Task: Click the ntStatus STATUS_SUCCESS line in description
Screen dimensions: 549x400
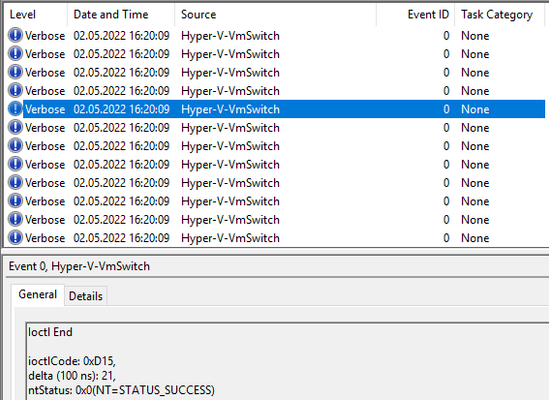Action: point(121,390)
